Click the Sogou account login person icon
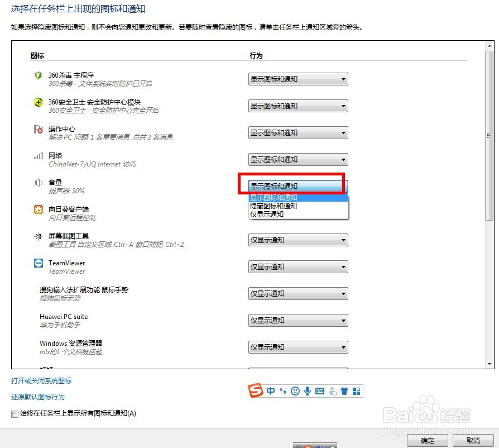 coord(333,392)
